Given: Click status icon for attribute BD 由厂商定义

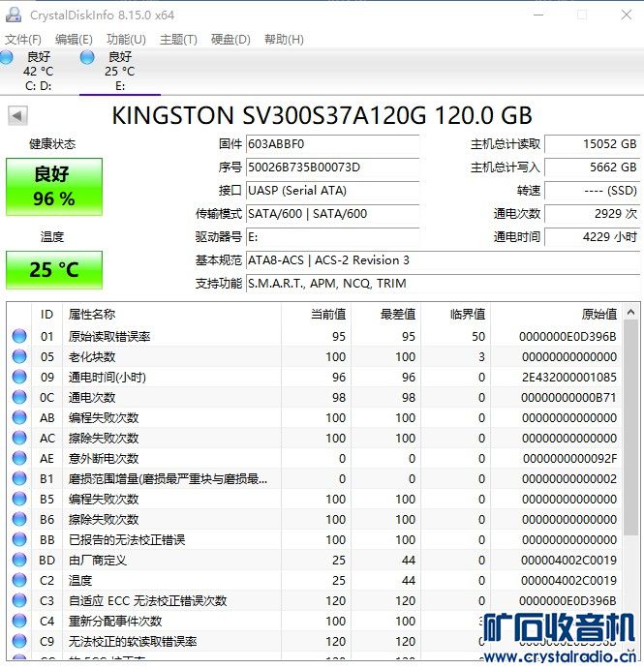Looking at the screenshot, I should [19, 560].
